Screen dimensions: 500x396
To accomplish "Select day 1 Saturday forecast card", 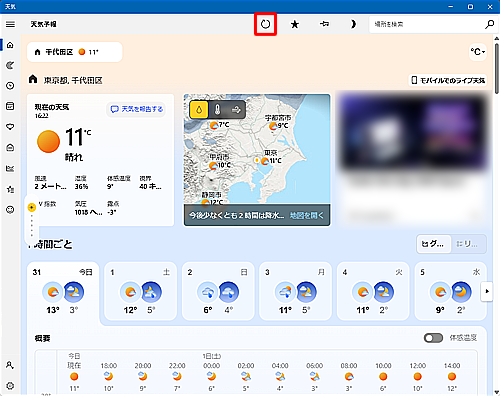I will pyautogui.click(x=140, y=291).
